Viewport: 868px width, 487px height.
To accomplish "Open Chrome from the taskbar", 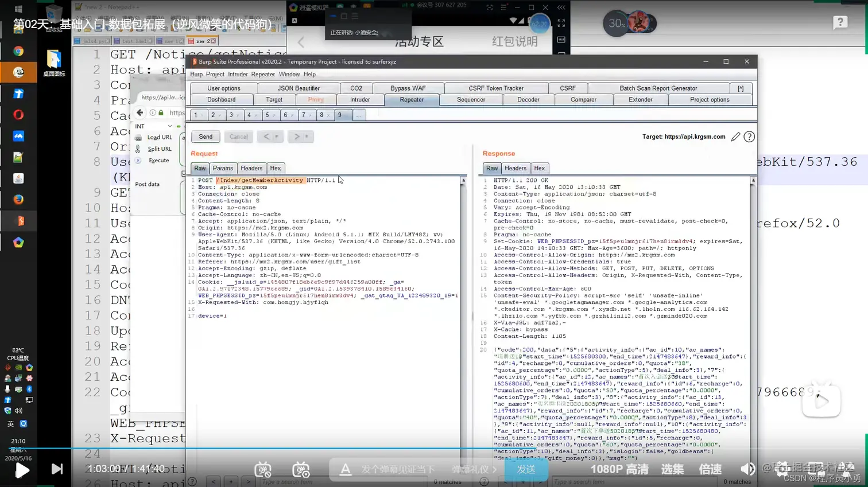I will [18, 51].
